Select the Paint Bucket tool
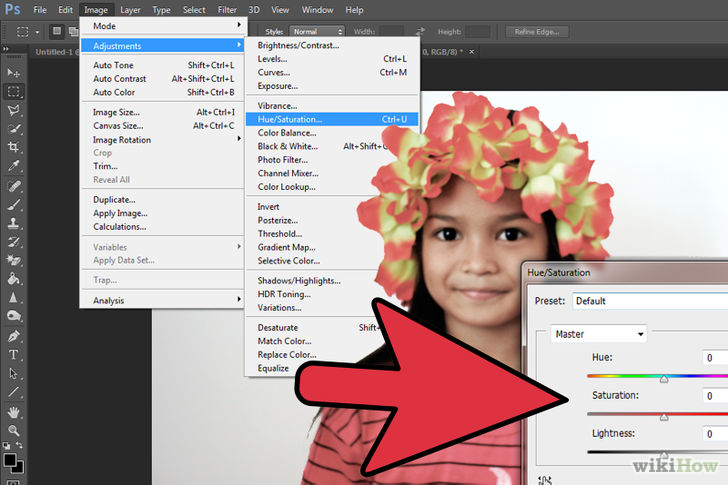 [13, 279]
